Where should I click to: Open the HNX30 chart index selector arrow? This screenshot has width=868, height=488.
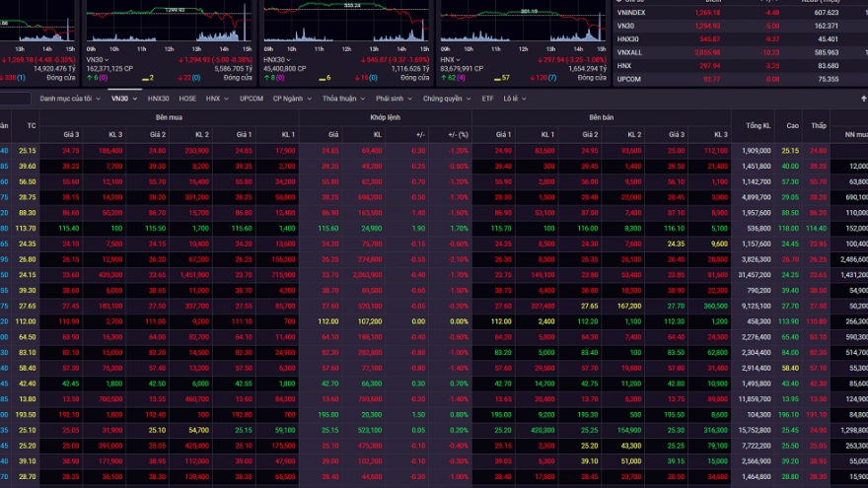tap(288, 59)
